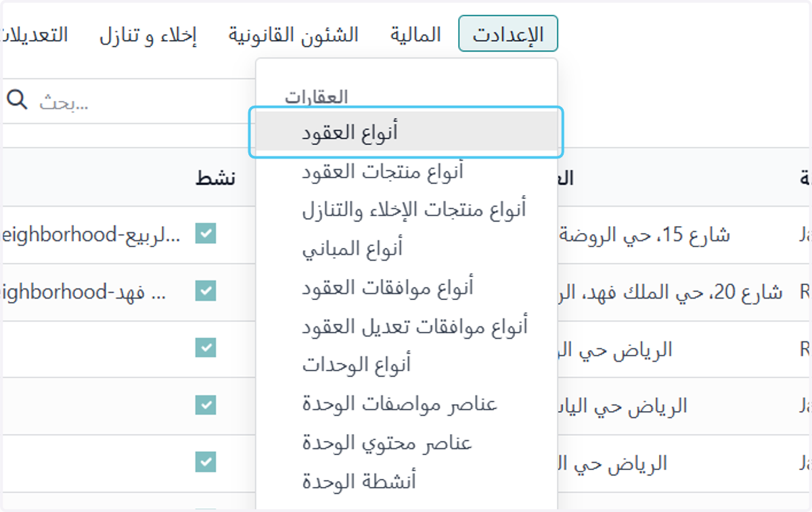Image resolution: width=812 pixels, height=512 pixels.
Task: Open the الشئون القانونية menu
Action: 293,34
